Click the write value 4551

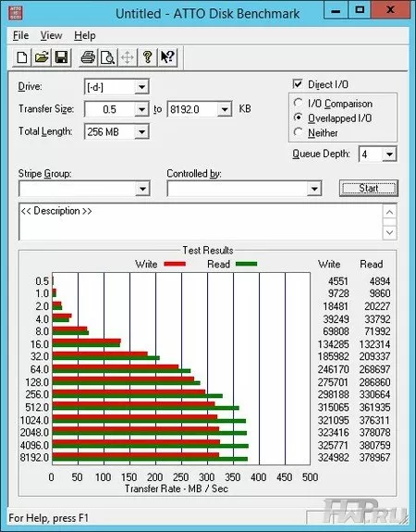pos(338,281)
